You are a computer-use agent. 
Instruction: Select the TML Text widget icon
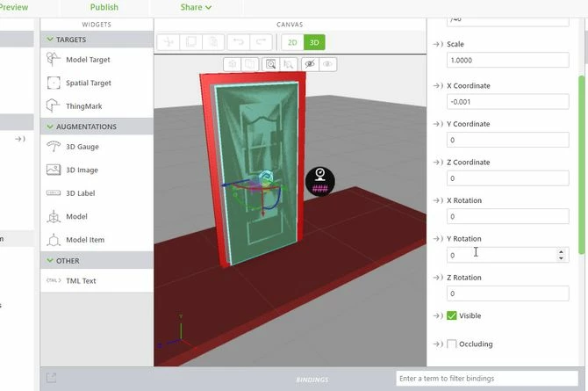click(x=54, y=280)
